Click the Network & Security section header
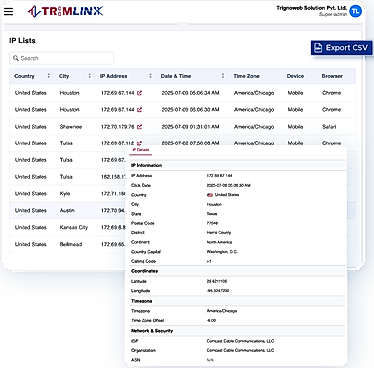Viewport: 374px width, 368px height. pos(152,331)
